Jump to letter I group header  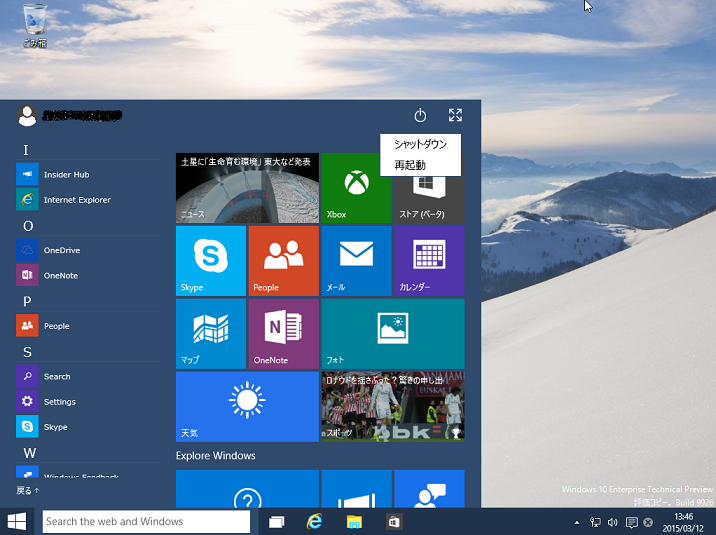click(26, 150)
